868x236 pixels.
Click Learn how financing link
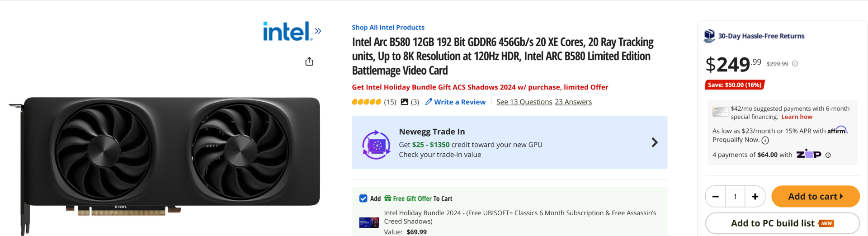tap(797, 117)
